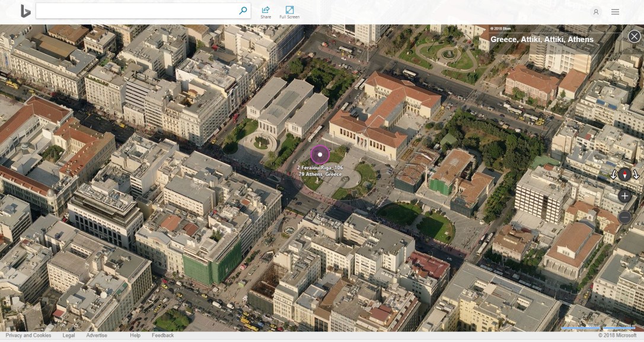Viewport: 644px width, 342px height.
Task: Select the purple location pin on the map
Action: 320,155
